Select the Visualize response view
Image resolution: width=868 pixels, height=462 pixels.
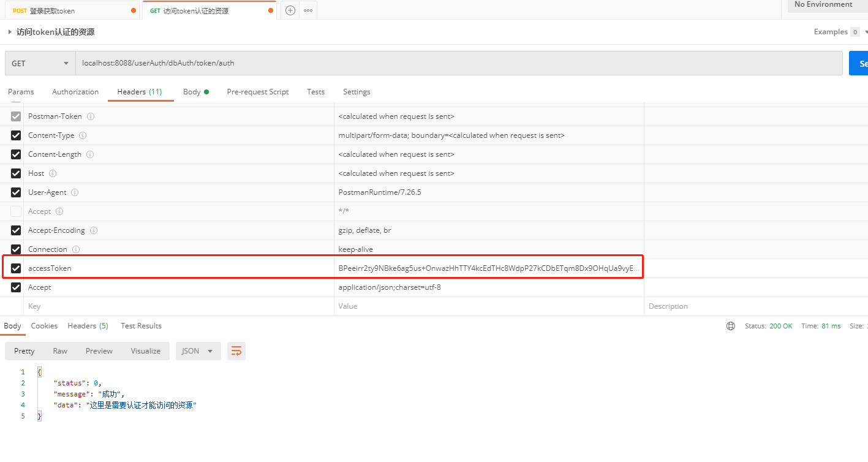tap(146, 351)
